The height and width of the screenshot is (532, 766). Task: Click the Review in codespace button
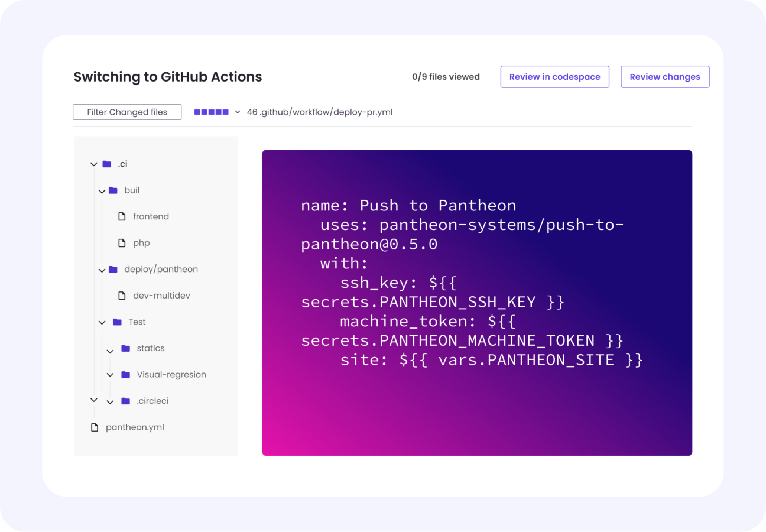(555, 77)
